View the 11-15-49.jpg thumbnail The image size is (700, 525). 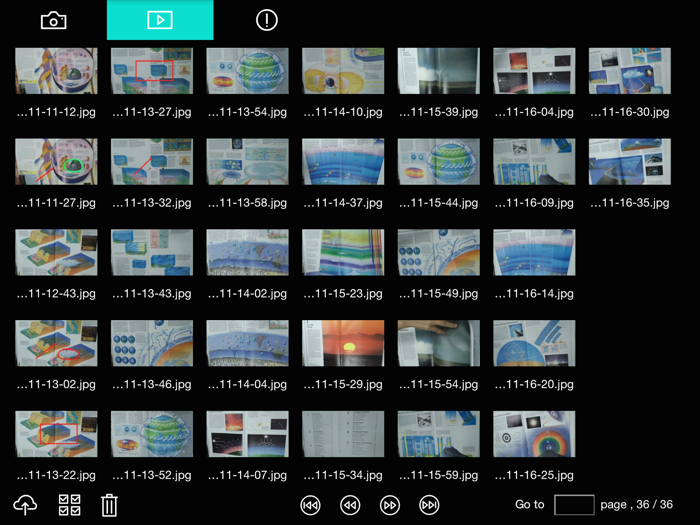pyautogui.click(x=439, y=253)
